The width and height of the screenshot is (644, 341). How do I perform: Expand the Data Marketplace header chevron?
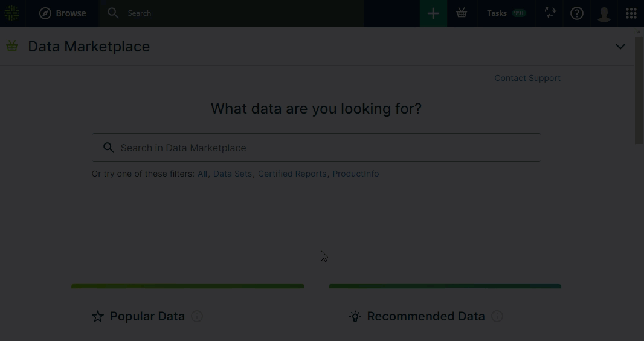point(620,47)
